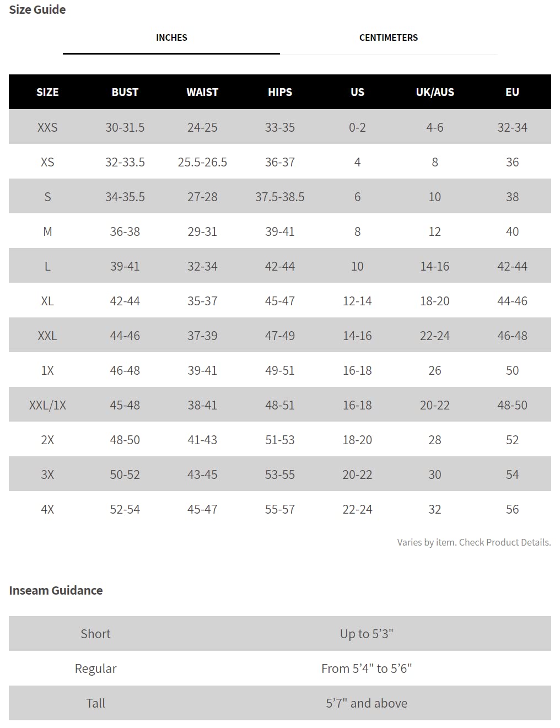Click the UK/AUS column header
Screen dimensions: 560x728
pos(435,92)
